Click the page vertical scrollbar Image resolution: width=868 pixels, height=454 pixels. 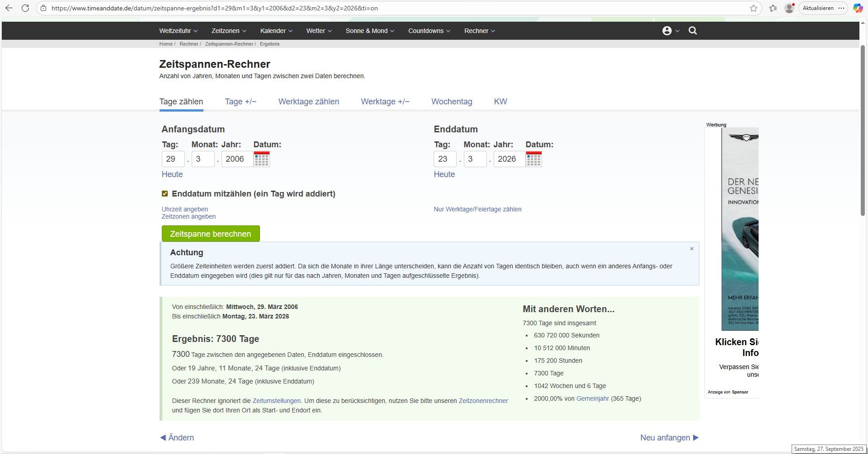pos(863,136)
